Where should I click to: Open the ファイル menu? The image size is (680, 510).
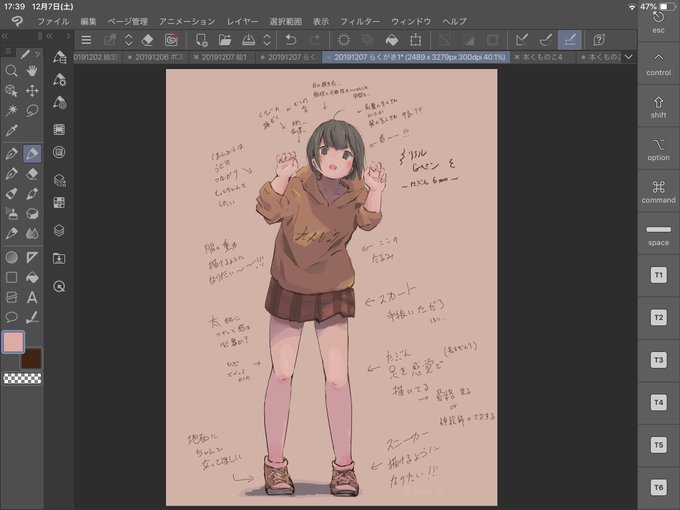pyautogui.click(x=53, y=21)
